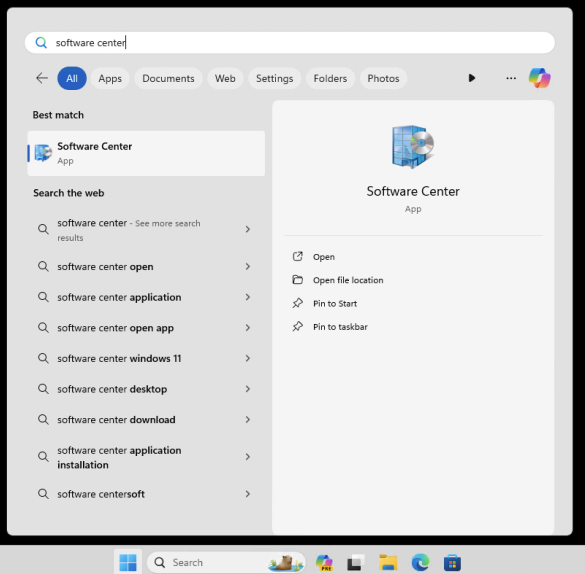
Task: Click the taskbar Search box
Action: tap(226, 562)
